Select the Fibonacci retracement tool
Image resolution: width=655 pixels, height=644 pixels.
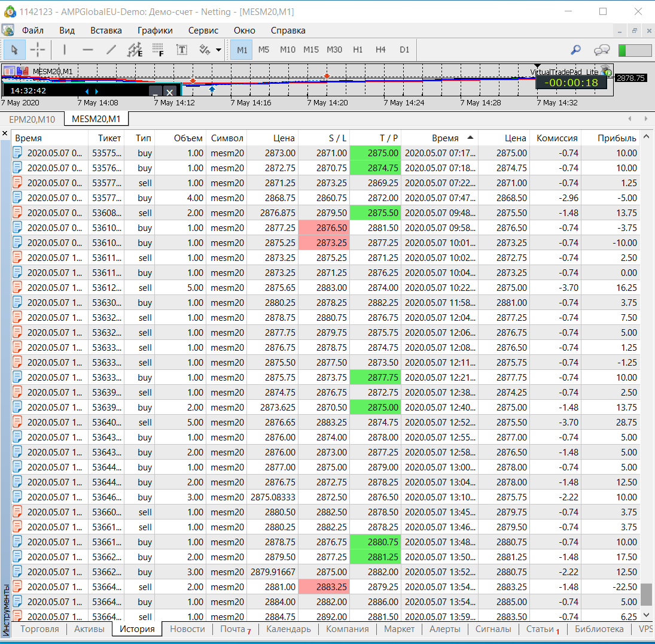tap(158, 50)
